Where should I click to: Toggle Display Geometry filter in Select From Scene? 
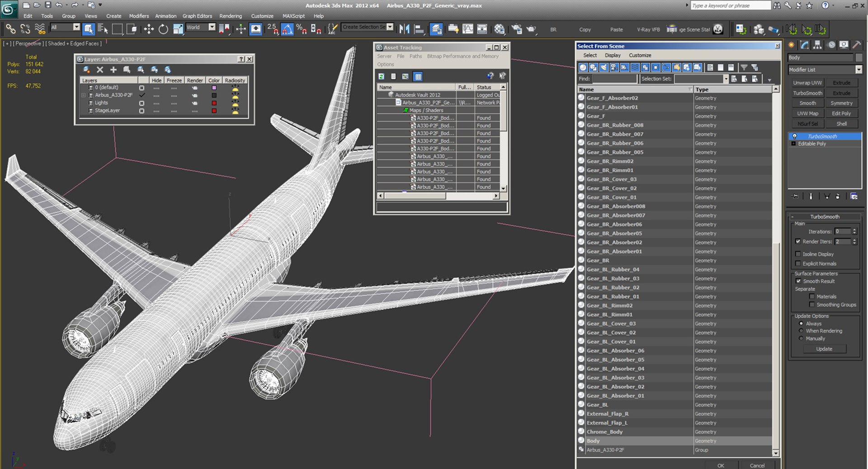point(583,67)
